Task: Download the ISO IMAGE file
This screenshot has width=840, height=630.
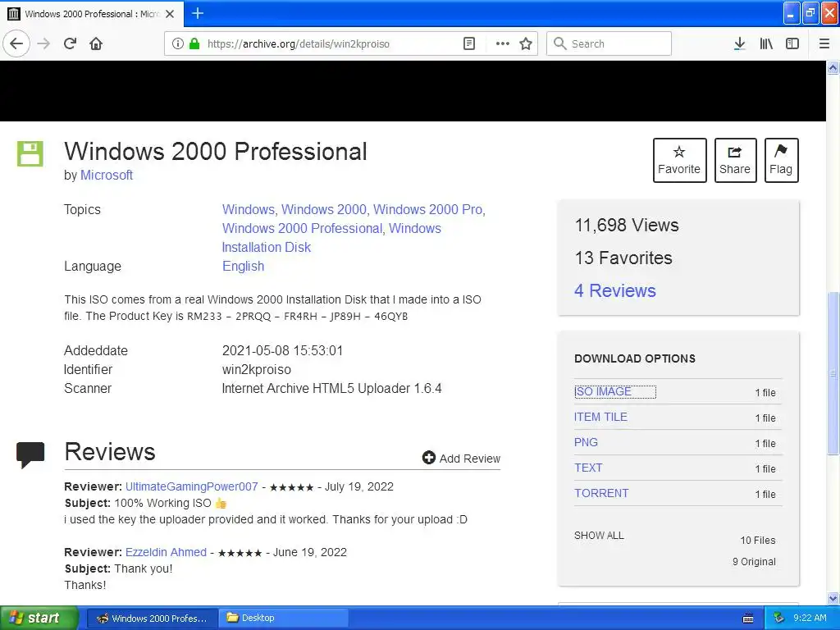Action: [x=603, y=391]
